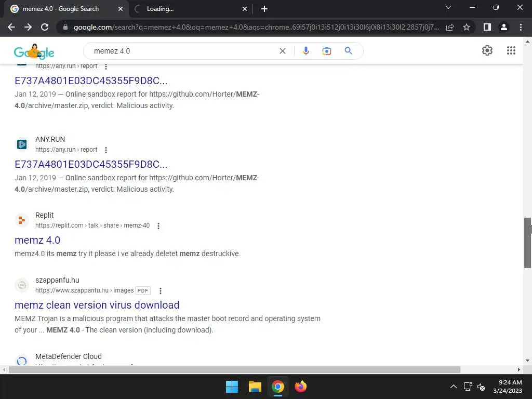This screenshot has width=532, height=399.
Task: Open more options for top any.run result
Action: point(106,66)
